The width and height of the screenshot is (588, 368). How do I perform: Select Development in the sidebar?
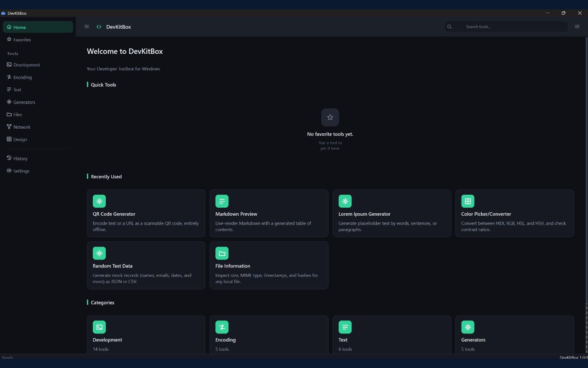[x=38, y=65]
